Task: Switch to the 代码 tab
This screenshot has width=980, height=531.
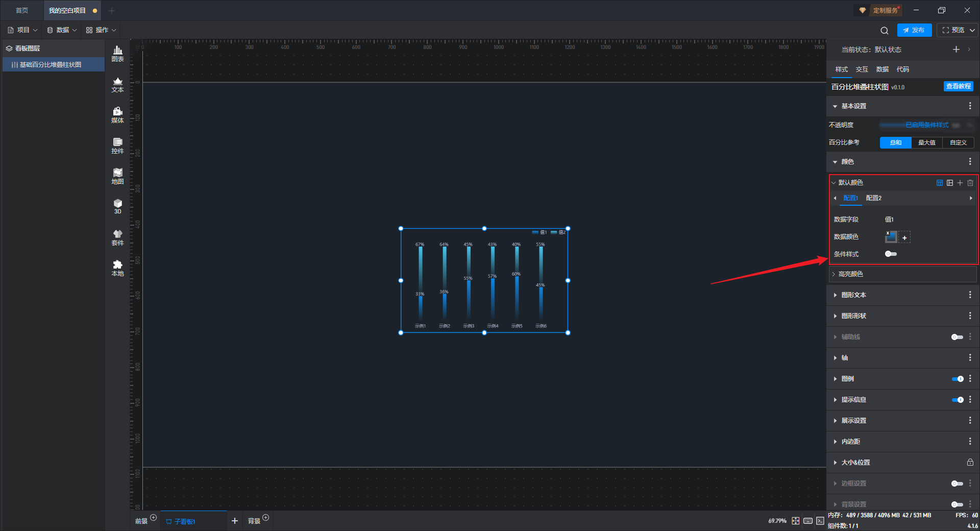Action: (903, 69)
